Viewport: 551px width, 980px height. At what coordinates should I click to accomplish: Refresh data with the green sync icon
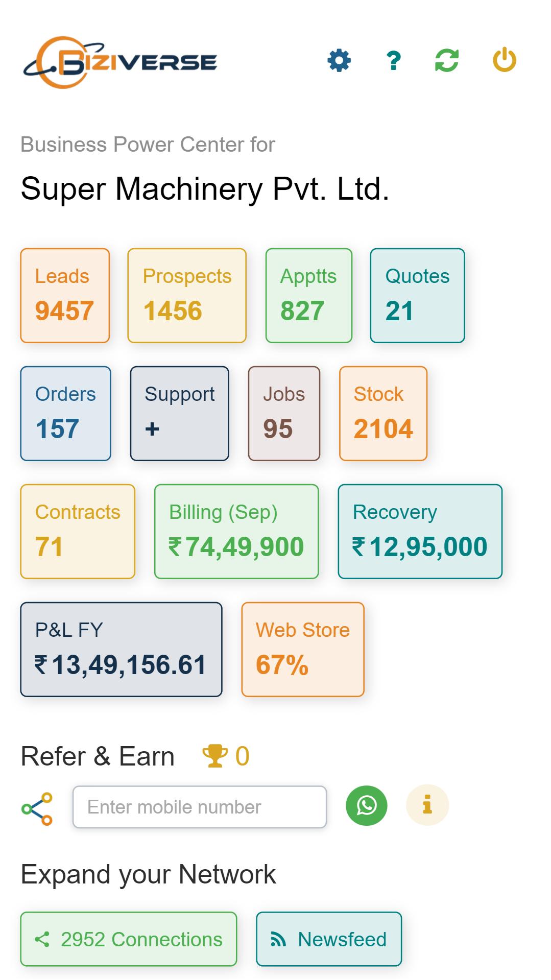pos(447,61)
